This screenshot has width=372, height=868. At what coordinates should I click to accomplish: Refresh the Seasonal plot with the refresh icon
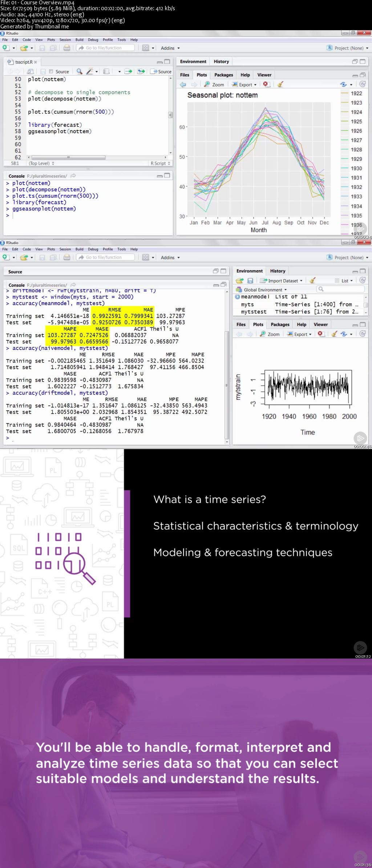coord(363,84)
